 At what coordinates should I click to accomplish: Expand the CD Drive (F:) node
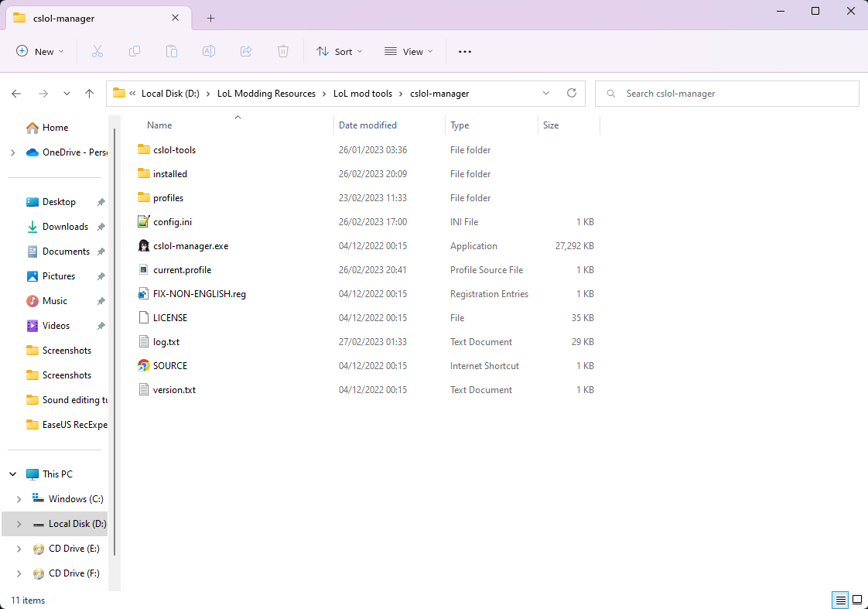tap(19, 573)
